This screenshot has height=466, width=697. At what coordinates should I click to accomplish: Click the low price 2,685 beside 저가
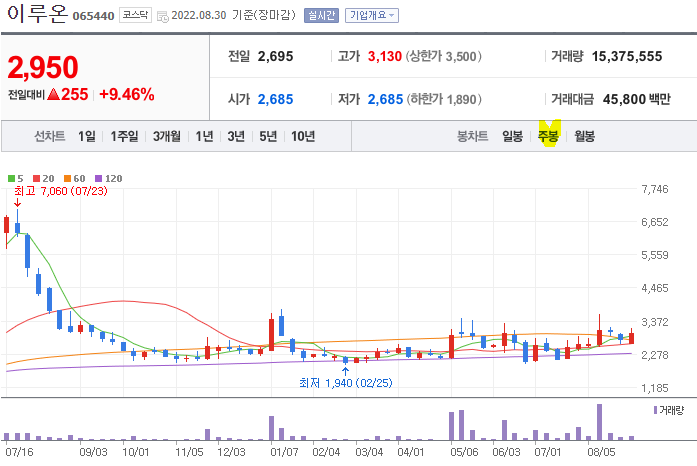[385, 99]
